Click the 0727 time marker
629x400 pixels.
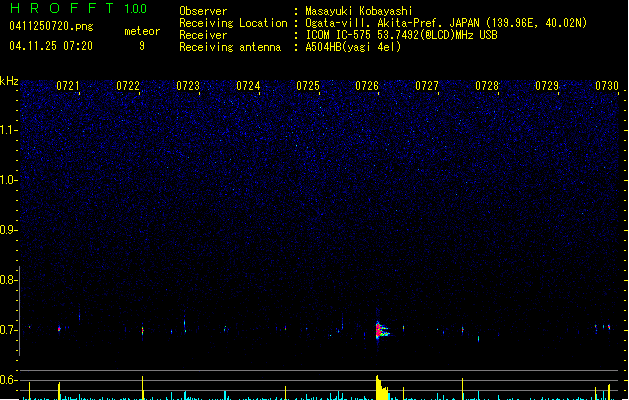427,86
